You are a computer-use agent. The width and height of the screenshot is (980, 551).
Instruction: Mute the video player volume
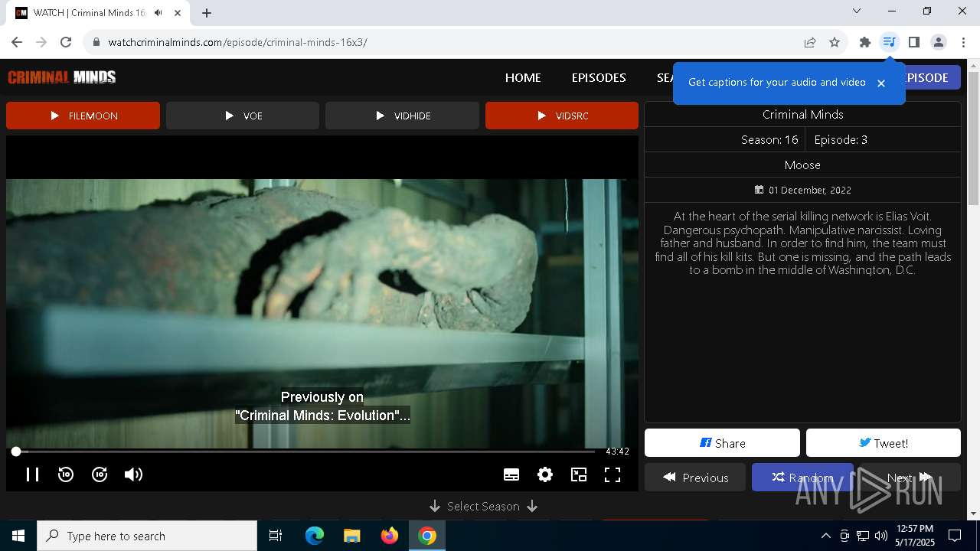coord(133,474)
